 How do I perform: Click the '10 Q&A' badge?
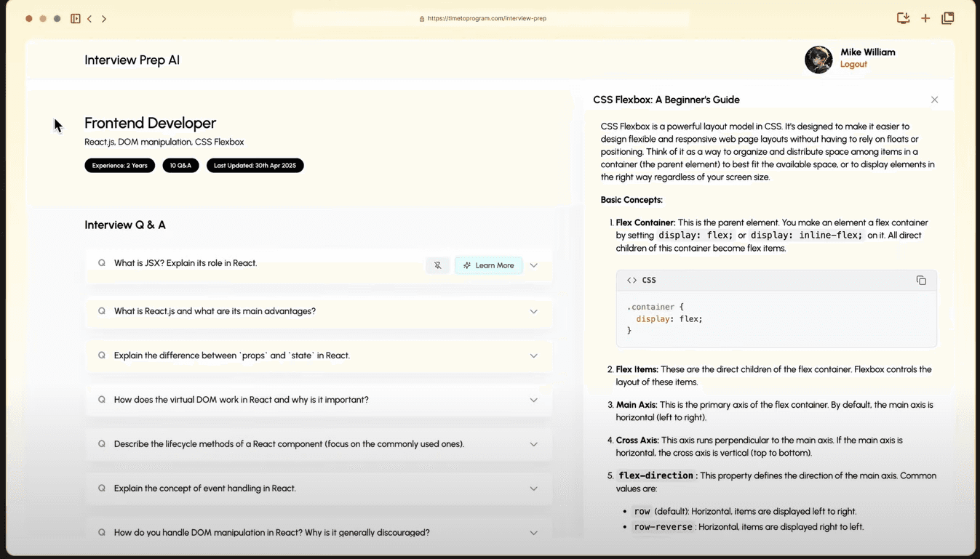(x=180, y=166)
